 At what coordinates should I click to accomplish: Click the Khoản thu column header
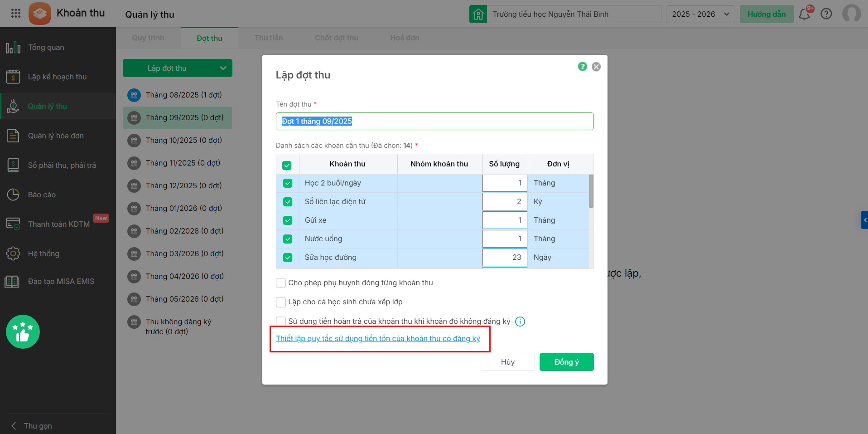[x=347, y=164]
